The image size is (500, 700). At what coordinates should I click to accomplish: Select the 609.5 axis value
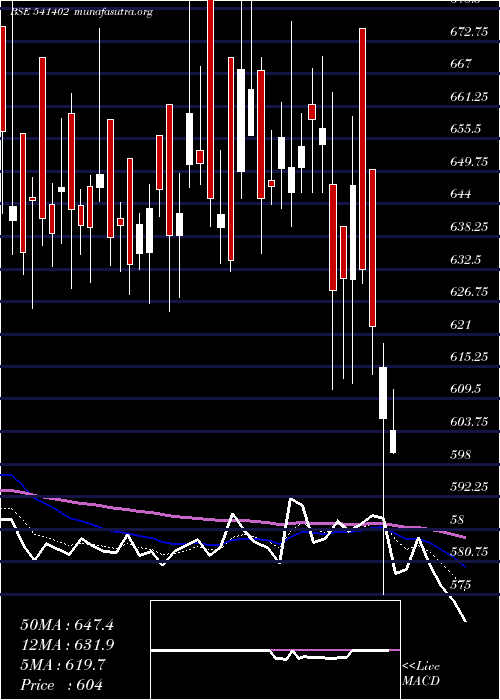466,389
